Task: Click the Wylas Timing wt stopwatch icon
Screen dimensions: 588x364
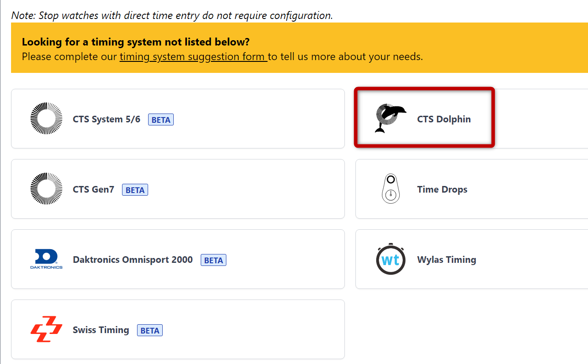Action: tap(390, 259)
